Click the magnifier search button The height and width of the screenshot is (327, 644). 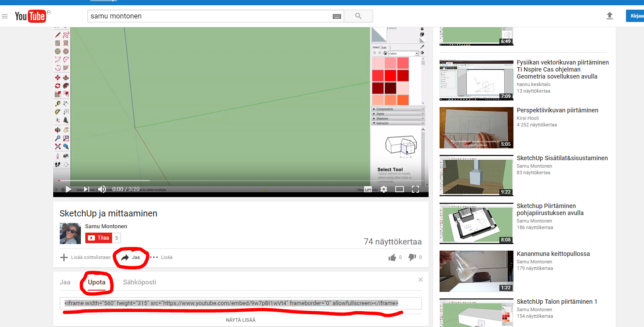pyautogui.click(x=358, y=16)
